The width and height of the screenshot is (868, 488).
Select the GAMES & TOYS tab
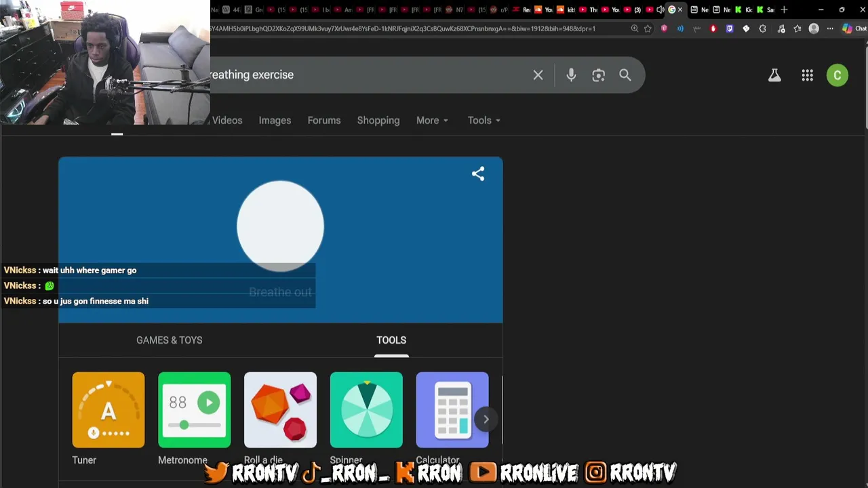pos(170,340)
